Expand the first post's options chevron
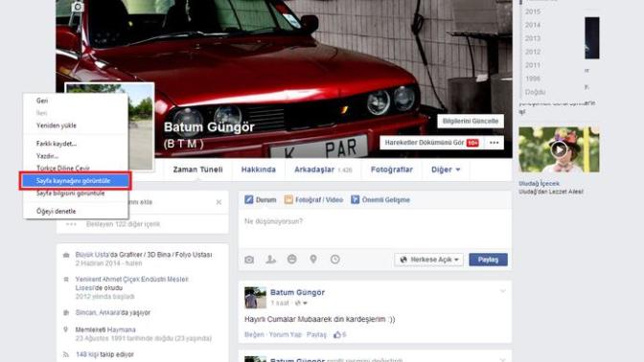This screenshot has height=362, width=644. (x=503, y=291)
